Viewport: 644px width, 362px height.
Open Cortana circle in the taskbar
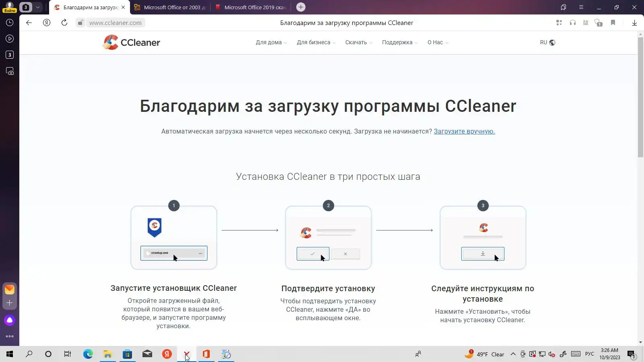(x=48, y=354)
